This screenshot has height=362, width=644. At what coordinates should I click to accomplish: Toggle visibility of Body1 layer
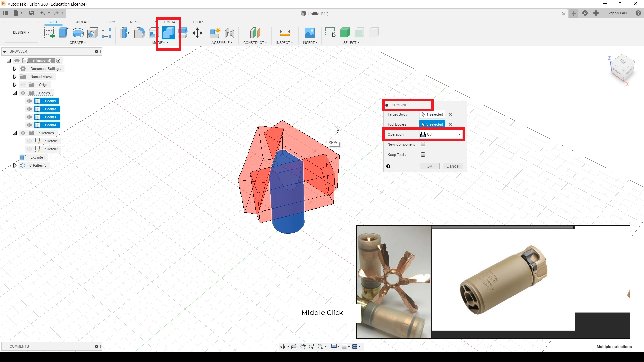click(x=29, y=101)
